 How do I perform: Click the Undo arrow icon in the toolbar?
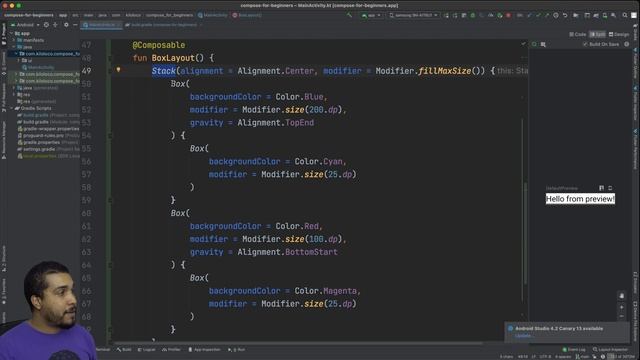click(x=565, y=15)
